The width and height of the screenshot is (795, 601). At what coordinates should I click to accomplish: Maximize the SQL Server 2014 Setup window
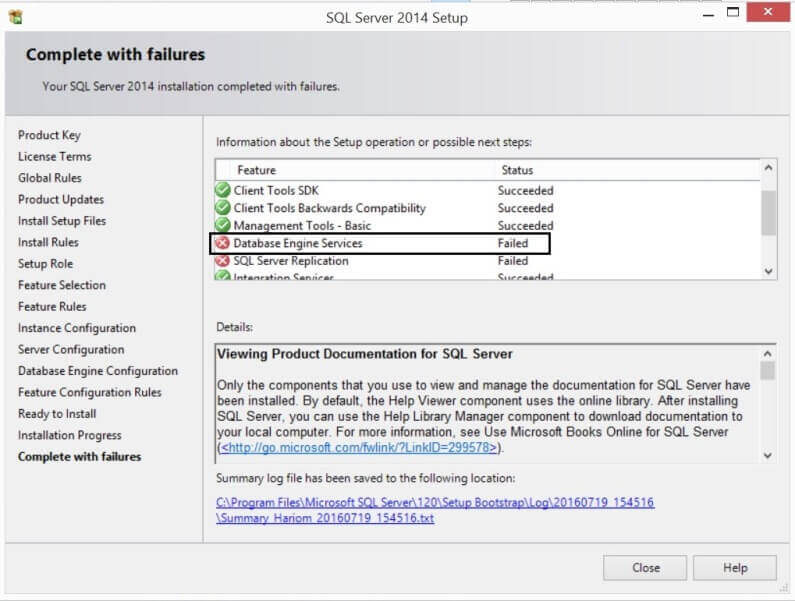(733, 12)
